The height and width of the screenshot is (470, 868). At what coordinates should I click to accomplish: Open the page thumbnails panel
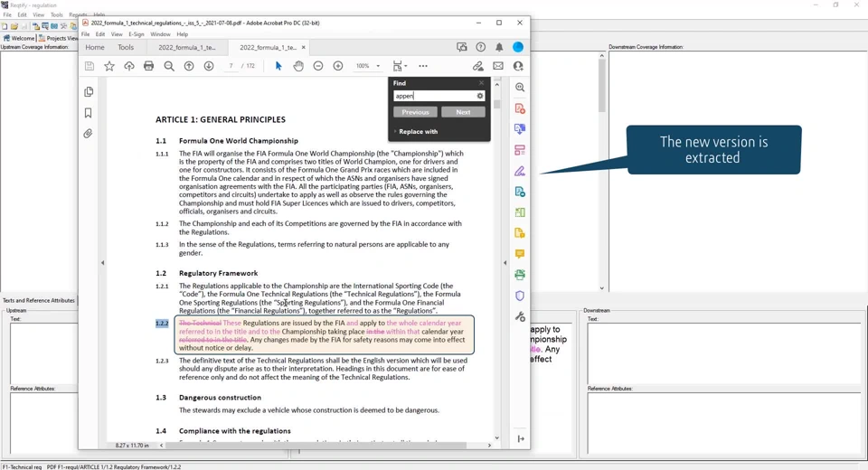[89, 92]
